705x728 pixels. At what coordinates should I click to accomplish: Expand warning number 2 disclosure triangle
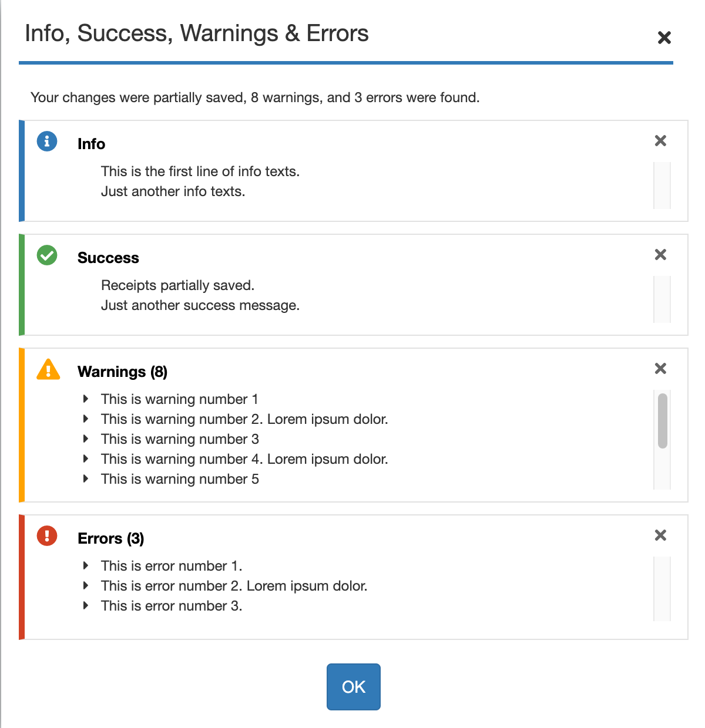click(x=86, y=419)
